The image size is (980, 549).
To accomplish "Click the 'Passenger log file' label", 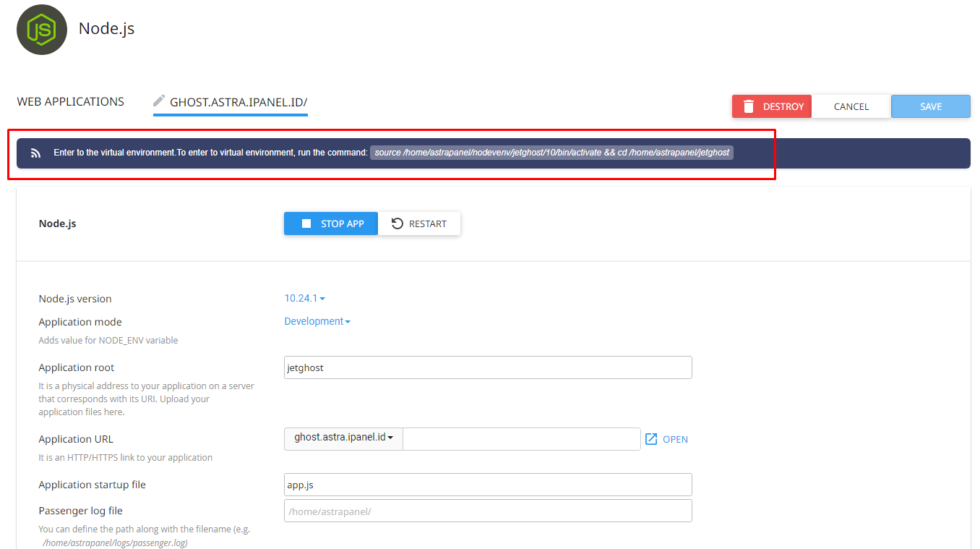I will [81, 511].
